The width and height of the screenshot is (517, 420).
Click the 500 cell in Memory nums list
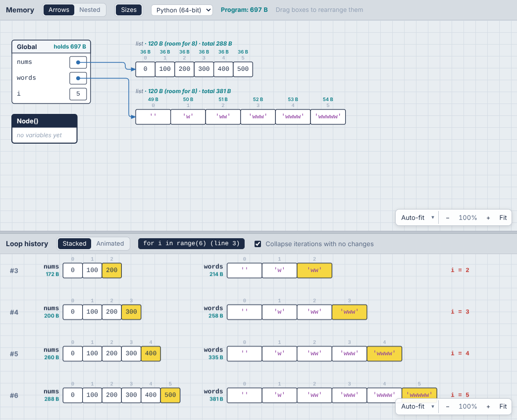point(243,69)
